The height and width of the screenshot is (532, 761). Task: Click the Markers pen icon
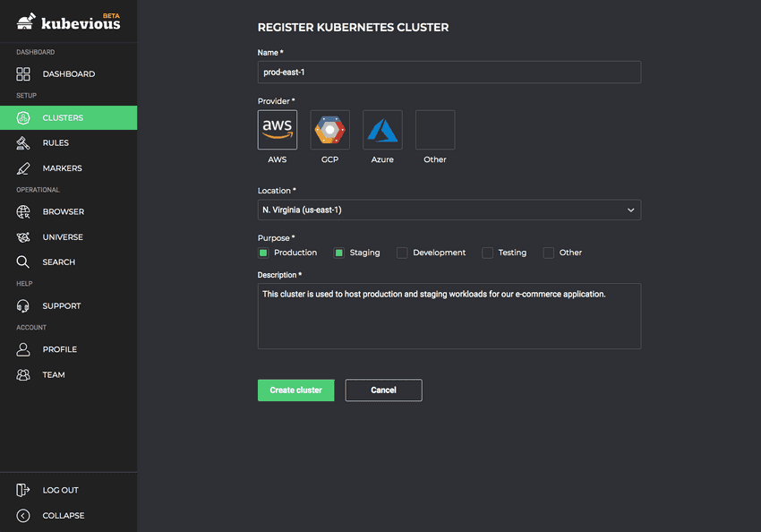[x=24, y=168]
